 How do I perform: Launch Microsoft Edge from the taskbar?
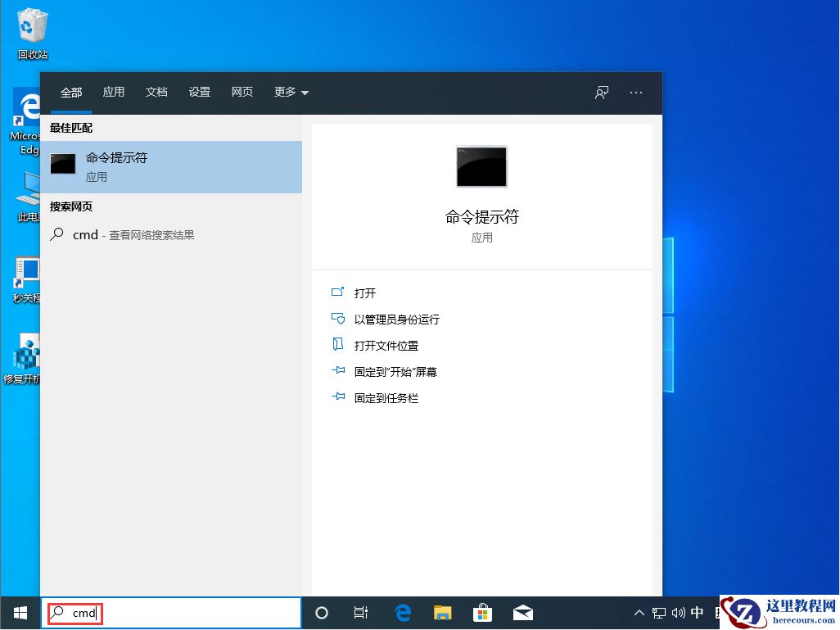pos(402,612)
